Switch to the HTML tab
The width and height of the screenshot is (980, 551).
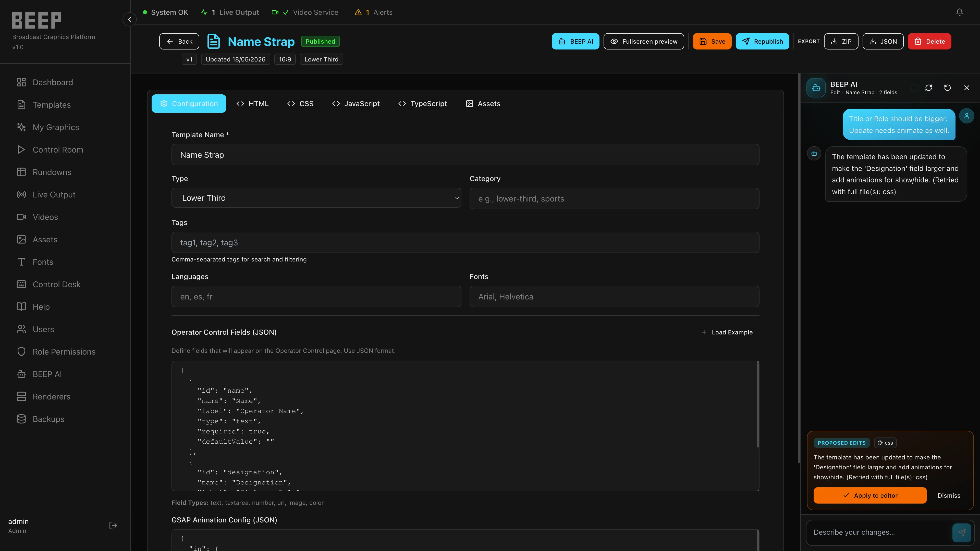[x=253, y=103]
